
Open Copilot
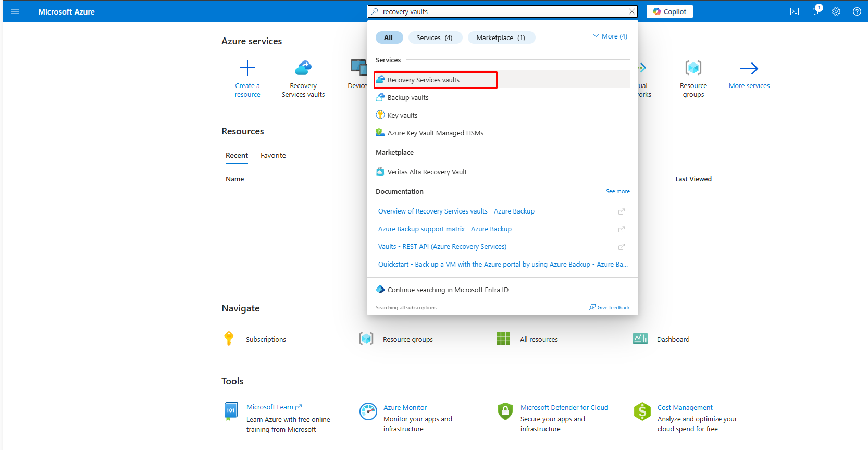click(669, 11)
